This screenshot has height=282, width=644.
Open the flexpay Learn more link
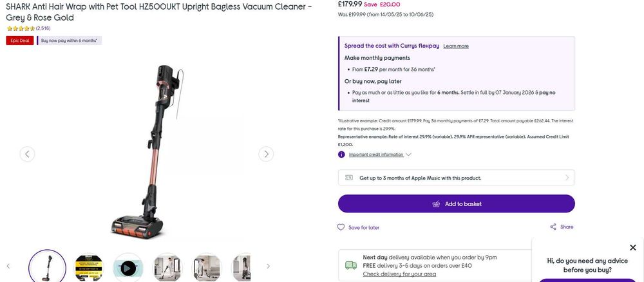456,46
